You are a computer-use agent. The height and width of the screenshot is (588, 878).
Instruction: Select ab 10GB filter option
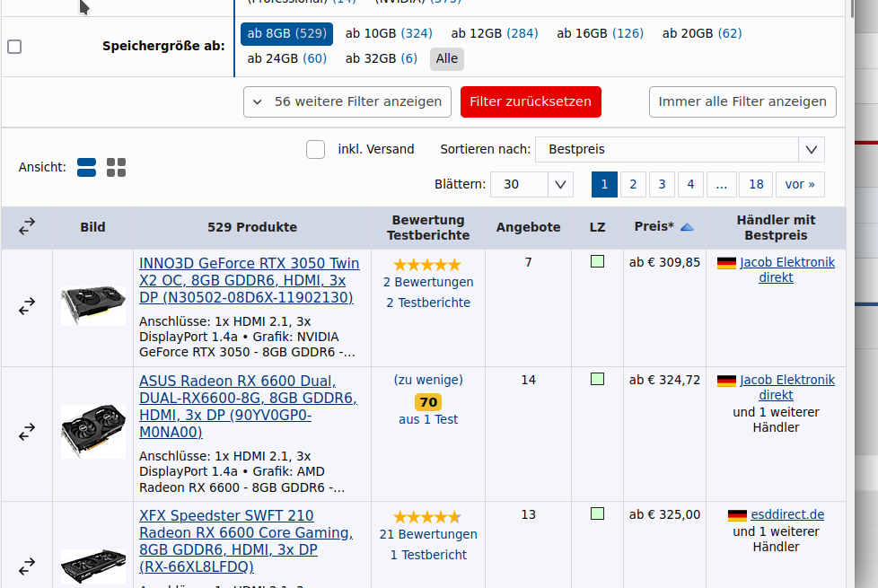[389, 33]
